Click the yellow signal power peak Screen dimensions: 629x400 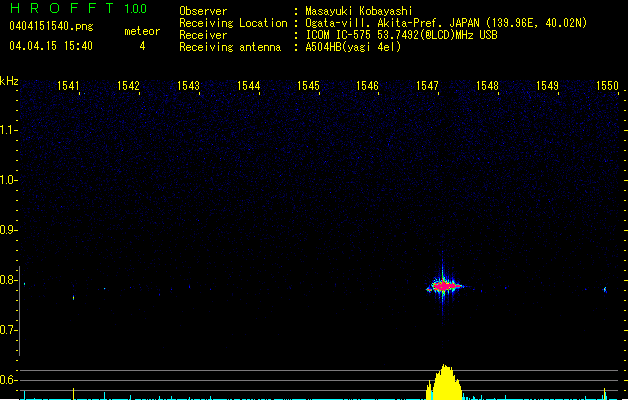coord(445,382)
